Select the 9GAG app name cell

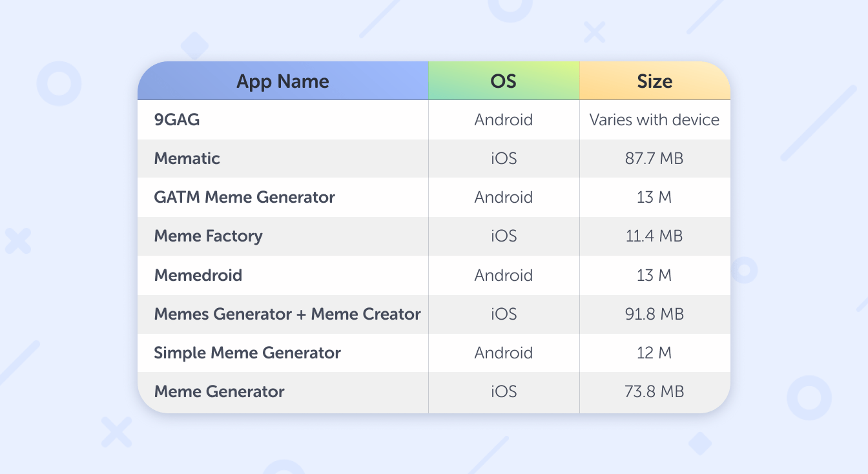click(x=177, y=119)
